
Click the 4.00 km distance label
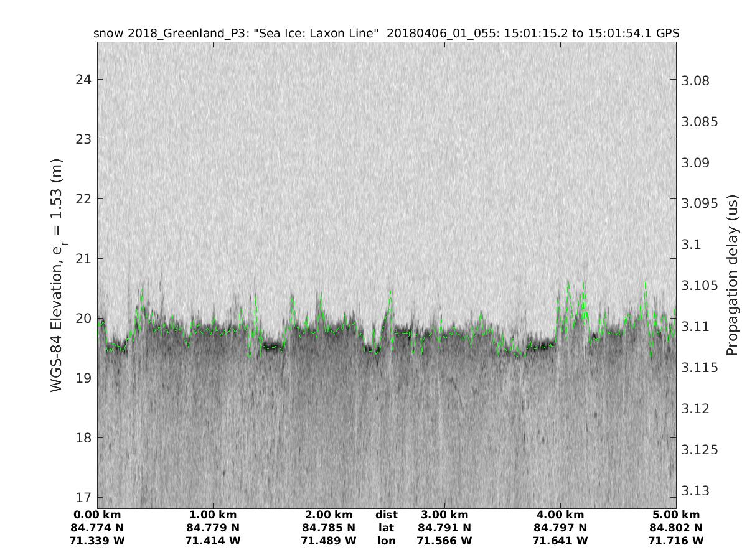[x=560, y=515]
